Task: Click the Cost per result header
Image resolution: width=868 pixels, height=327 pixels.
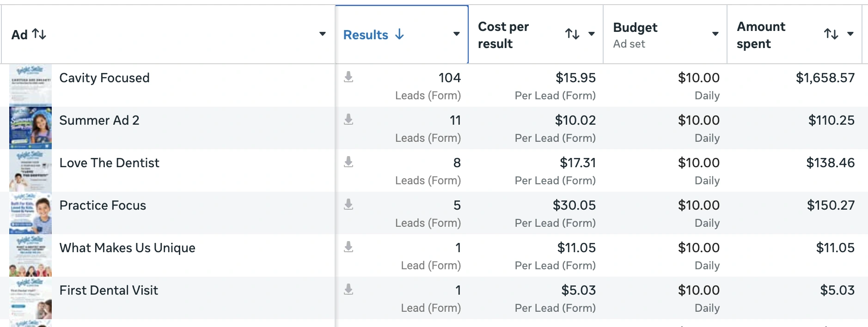Action: pos(503,35)
